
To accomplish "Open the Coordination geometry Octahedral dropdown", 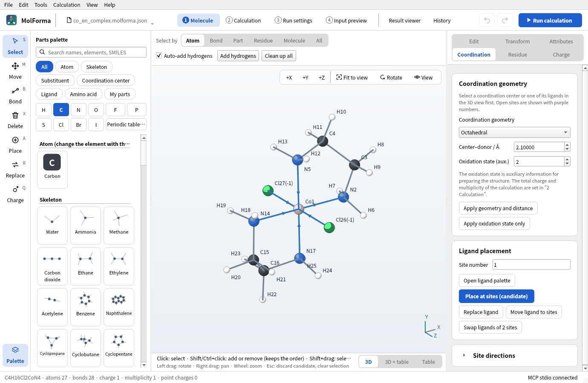I will click(515, 132).
